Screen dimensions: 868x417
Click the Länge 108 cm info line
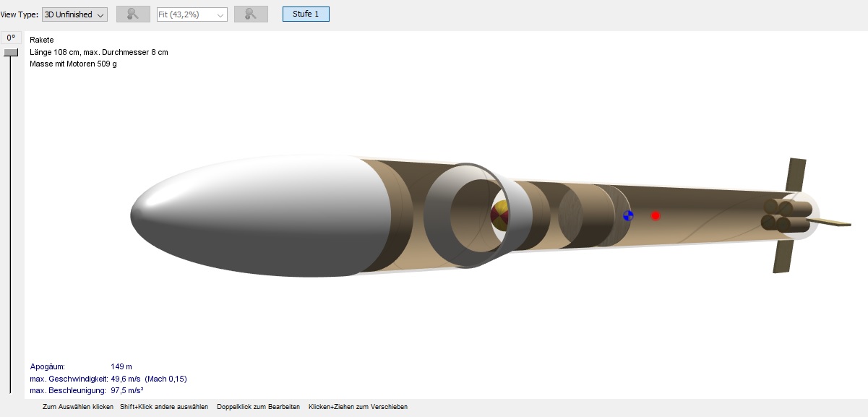99,52
